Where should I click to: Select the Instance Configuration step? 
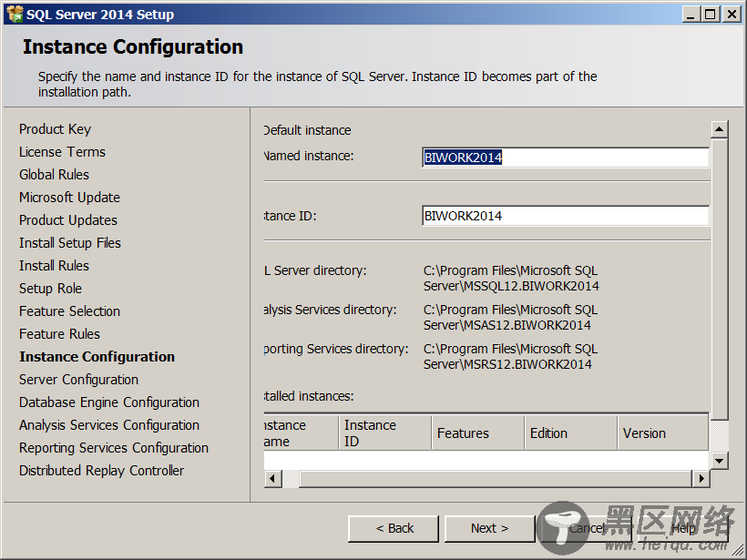pyautogui.click(x=97, y=357)
